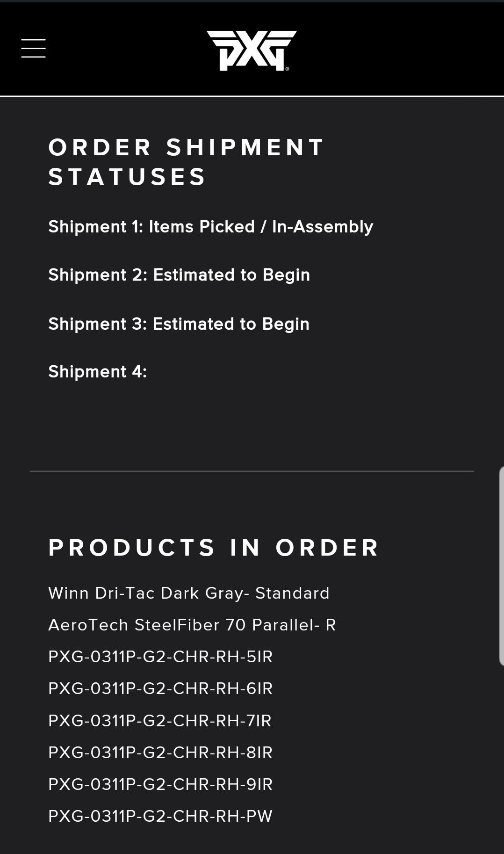Click the PXG logo

[x=252, y=51]
